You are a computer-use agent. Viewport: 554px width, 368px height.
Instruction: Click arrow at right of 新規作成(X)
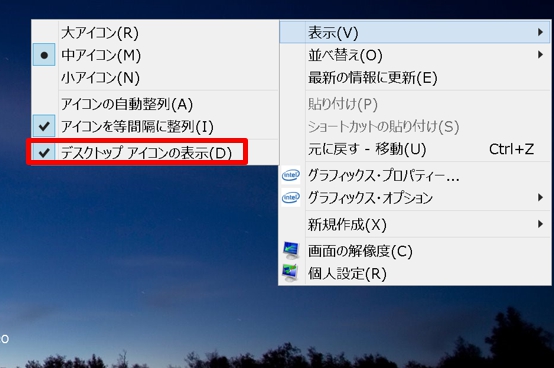(x=540, y=224)
